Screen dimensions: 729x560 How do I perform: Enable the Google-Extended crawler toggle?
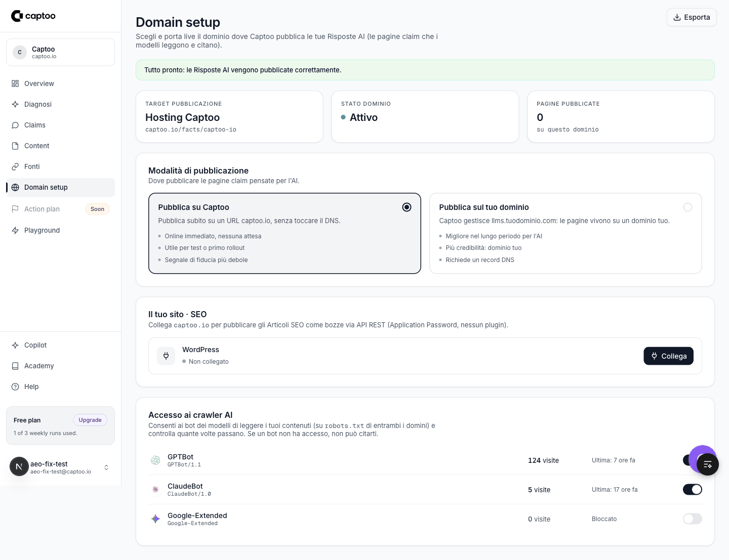[x=692, y=519]
